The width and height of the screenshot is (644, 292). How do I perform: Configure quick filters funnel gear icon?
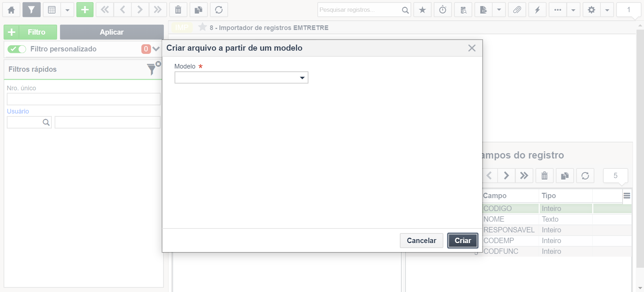(154, 68)
